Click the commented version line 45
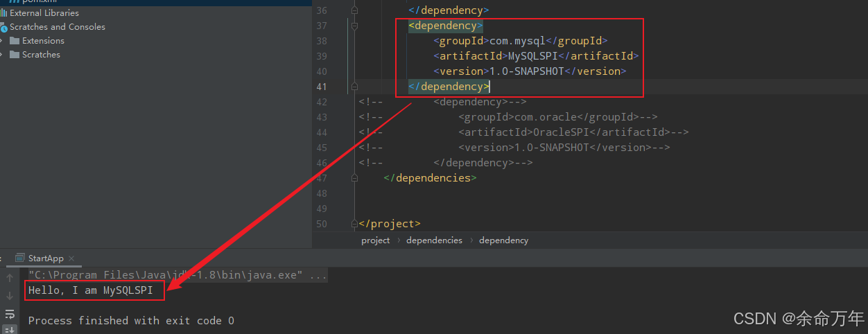The image size is (868, 334). pyautogui.click(x=514, y=148)
